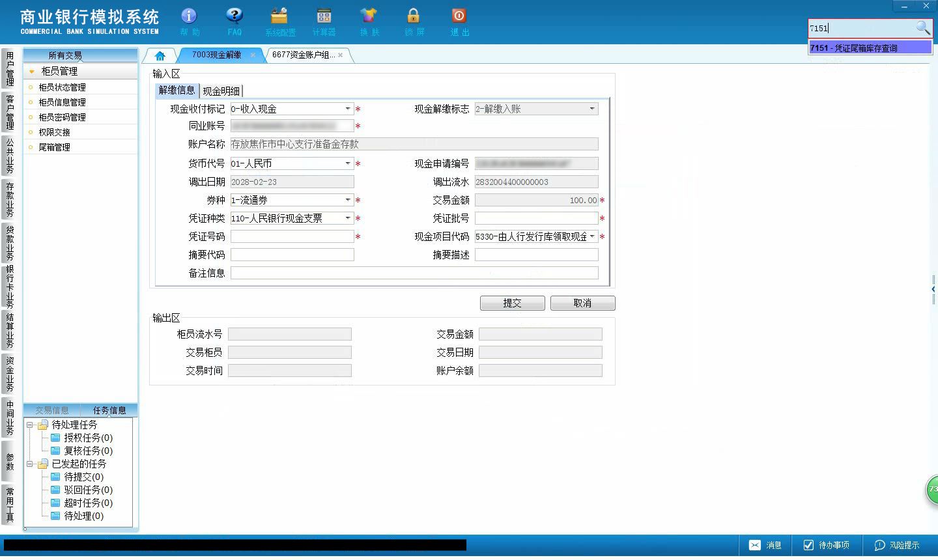This screenshot has width=938, height=560.
Task: Open the 参数 side tab
Action: coord(10,461)
